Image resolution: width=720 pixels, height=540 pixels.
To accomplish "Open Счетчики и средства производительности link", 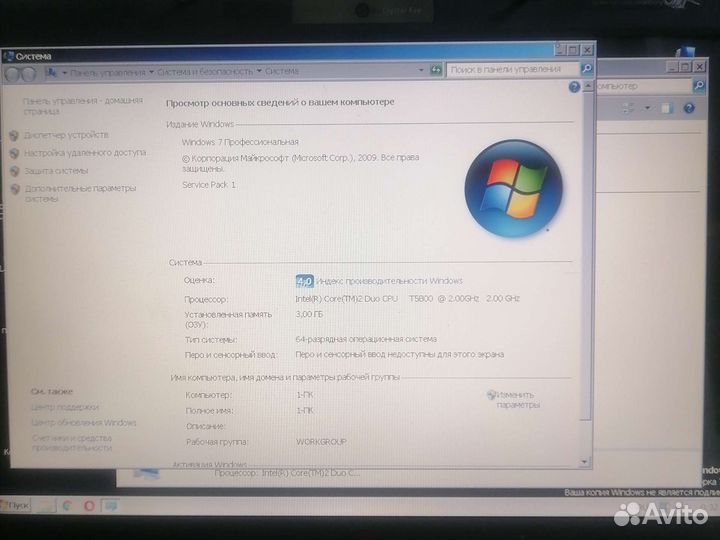I will tap(72, 443).
